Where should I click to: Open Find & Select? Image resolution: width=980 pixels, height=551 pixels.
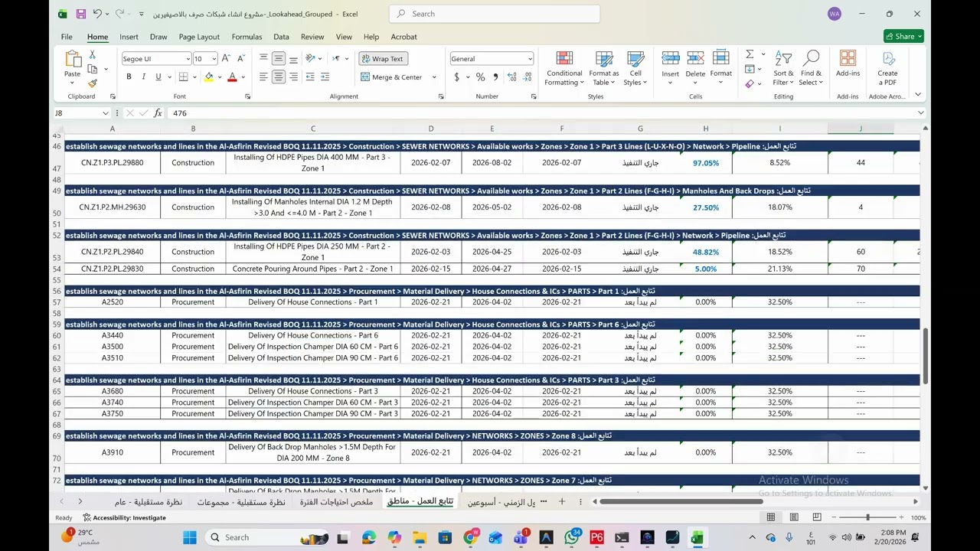(811, 68)
